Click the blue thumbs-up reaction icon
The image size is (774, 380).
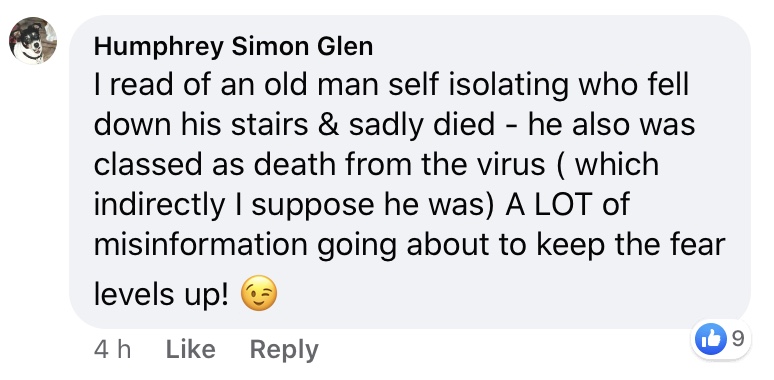tap(710, 340)
